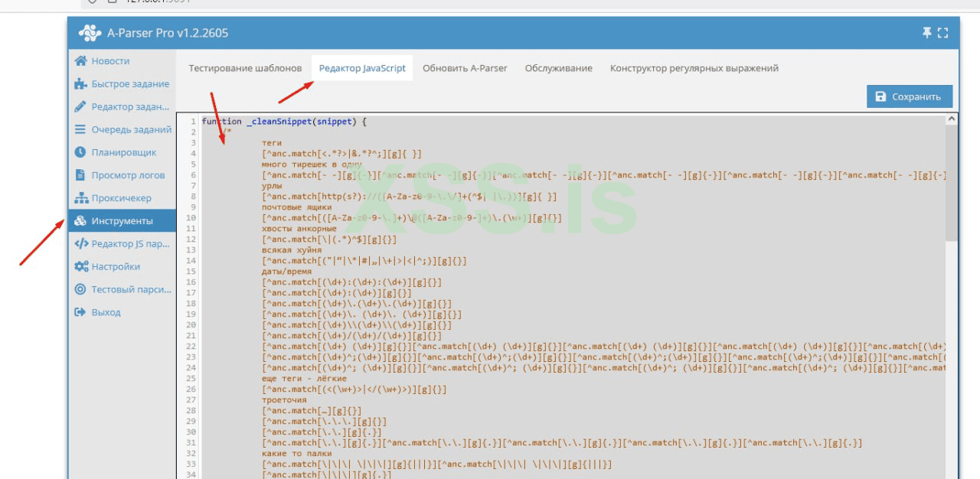Screen dimensions: 980x479
Task: Click line 1 function _cleanSnippet code
Action: [284, 122]
